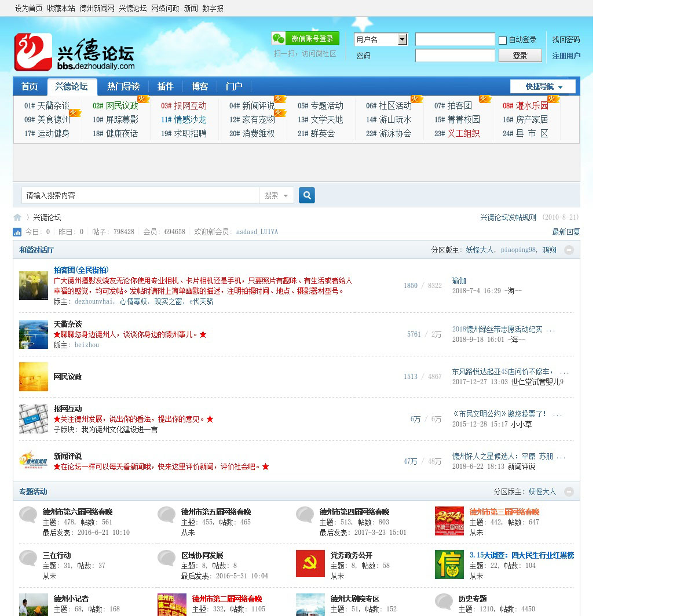Open the 天衢杂谈 forum thumbnail
695x616 pixels.
point(33,334)
